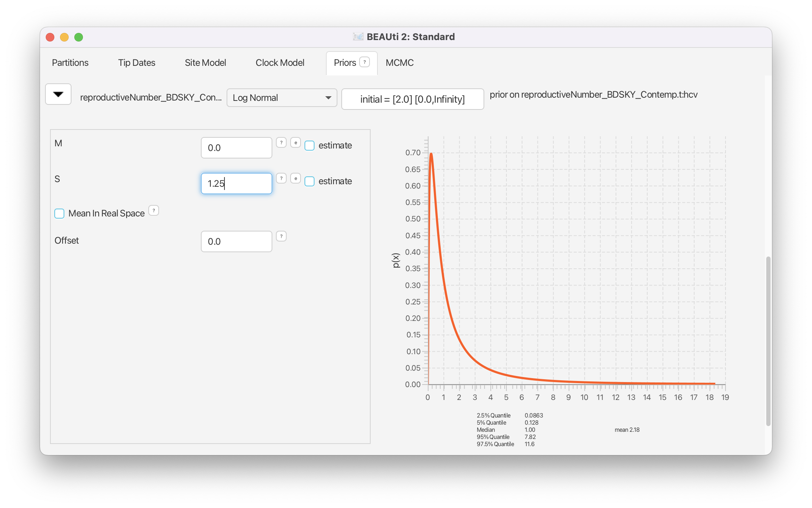This screenshot has height=508, width=812.
Task: Collapse the reproductiveNumber prior with arrow
Action: click(x=58, y=94)
